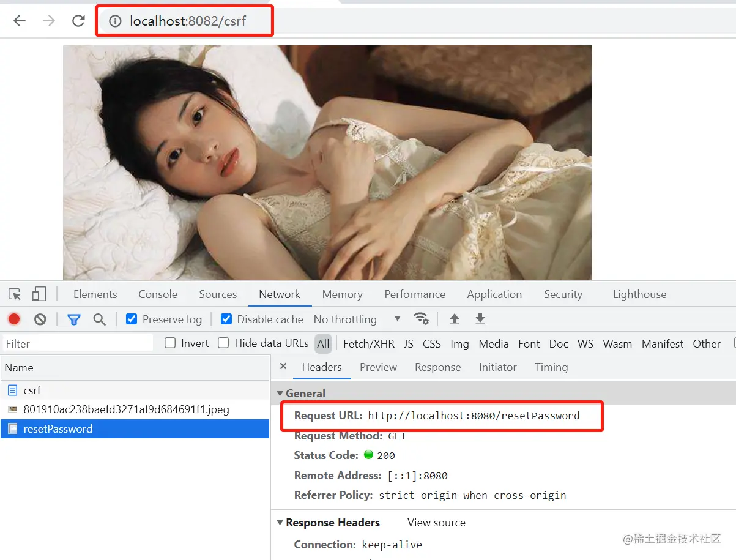Uncheck Preserve log checkbox
Image resolution: width=736 pixels, height=560 pixels.
point(132,319)
